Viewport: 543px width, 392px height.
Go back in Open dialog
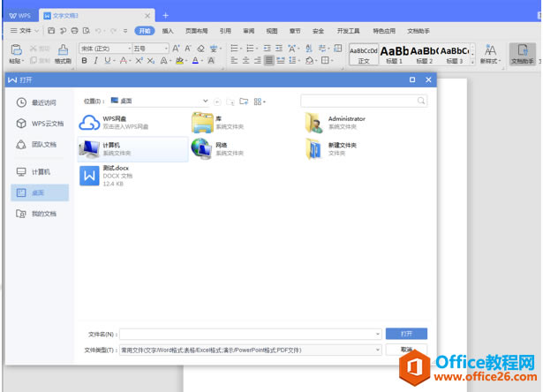click(x=217, y=102)
